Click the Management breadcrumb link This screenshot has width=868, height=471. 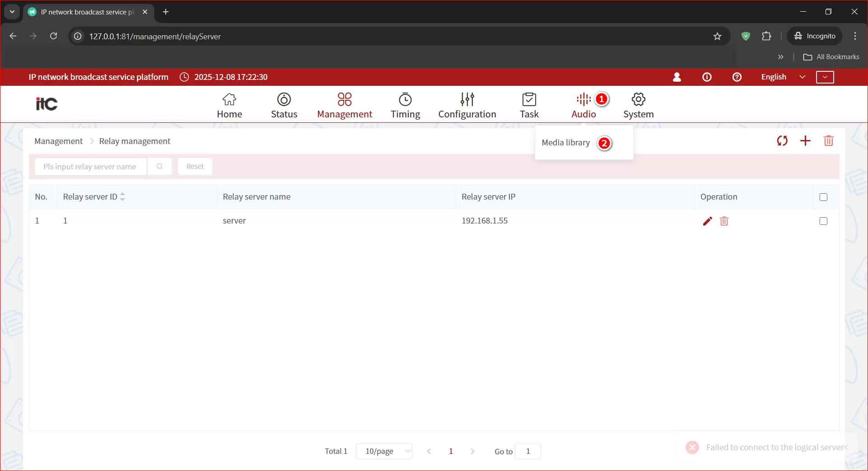58,141
